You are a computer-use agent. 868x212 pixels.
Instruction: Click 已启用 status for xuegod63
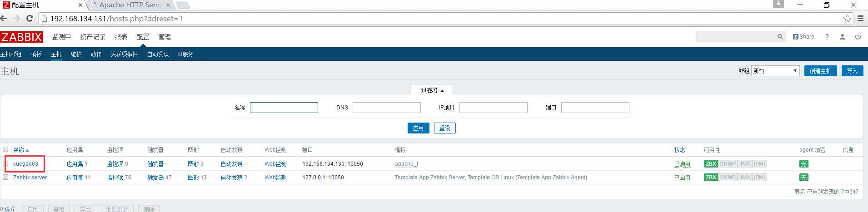tap(682, 164)
